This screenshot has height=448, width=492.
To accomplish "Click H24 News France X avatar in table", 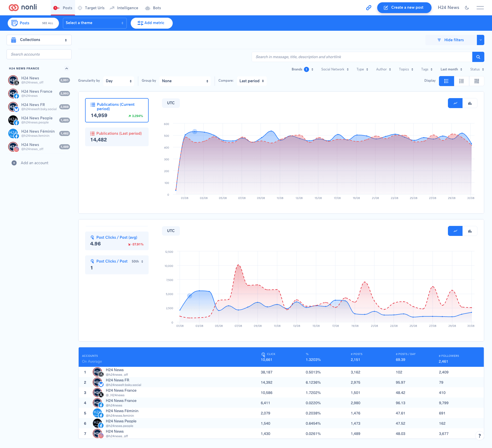I will pyautogui.click(x=98, y=393).
